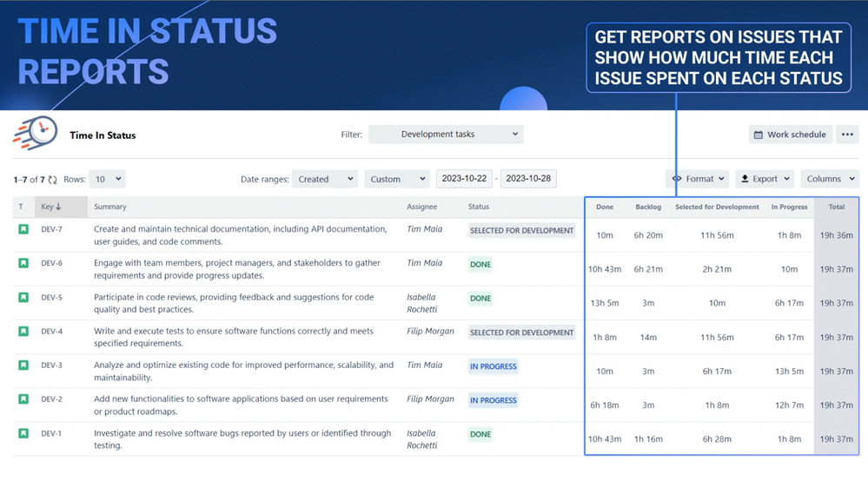The width and height of the screenshot is (868, 487).
Task: Click the Done time 13h 5m for DEV-5
Action: [x=605, y=303]
